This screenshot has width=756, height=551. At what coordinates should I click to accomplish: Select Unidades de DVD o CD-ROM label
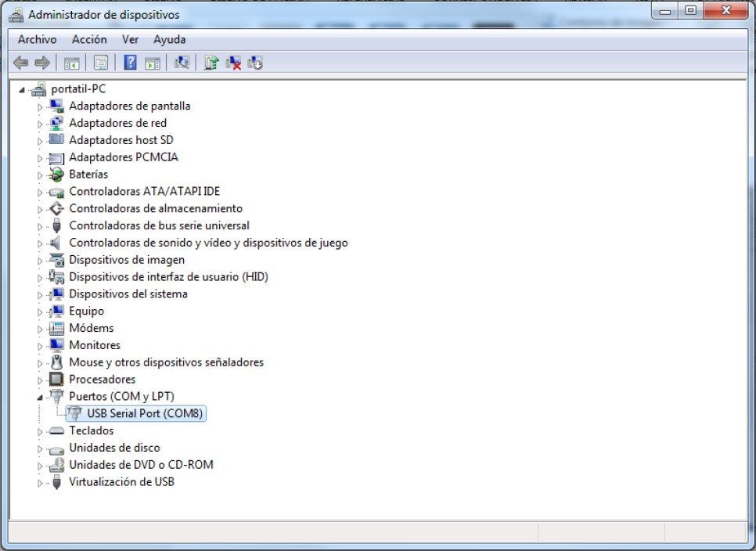click(142, 465)
